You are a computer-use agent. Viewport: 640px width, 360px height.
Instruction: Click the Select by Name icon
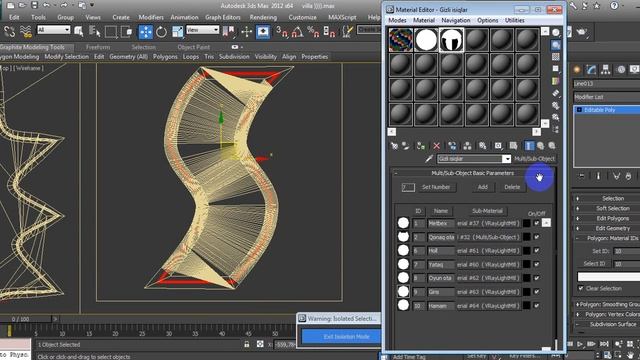click(95, 31)
